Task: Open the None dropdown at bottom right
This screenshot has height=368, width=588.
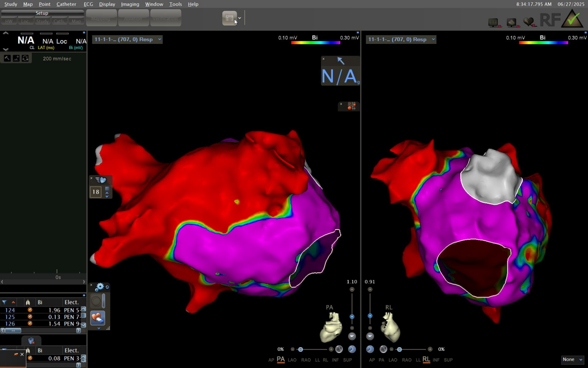Action: tap(572, 360)
